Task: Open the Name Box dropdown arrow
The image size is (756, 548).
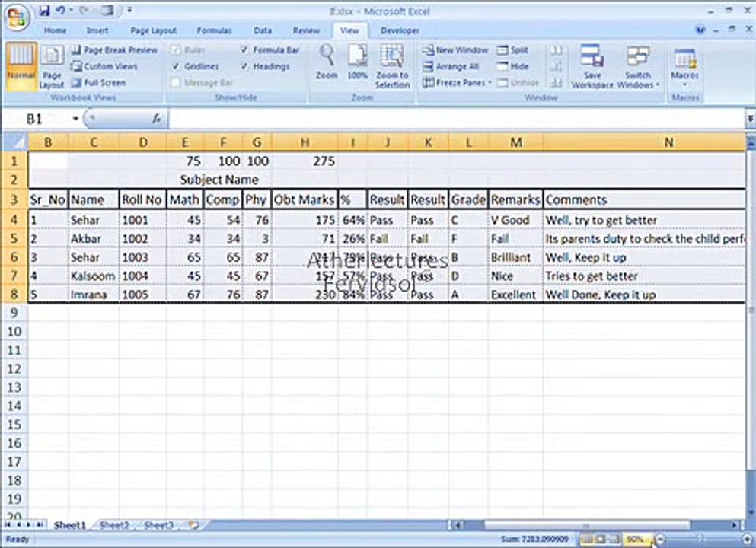Action: tap(75, 119)
